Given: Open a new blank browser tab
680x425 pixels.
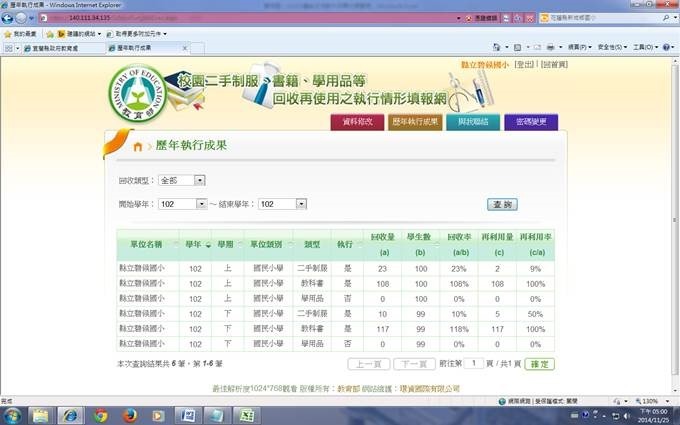Looking at the screenshot, I should (197, 48).
